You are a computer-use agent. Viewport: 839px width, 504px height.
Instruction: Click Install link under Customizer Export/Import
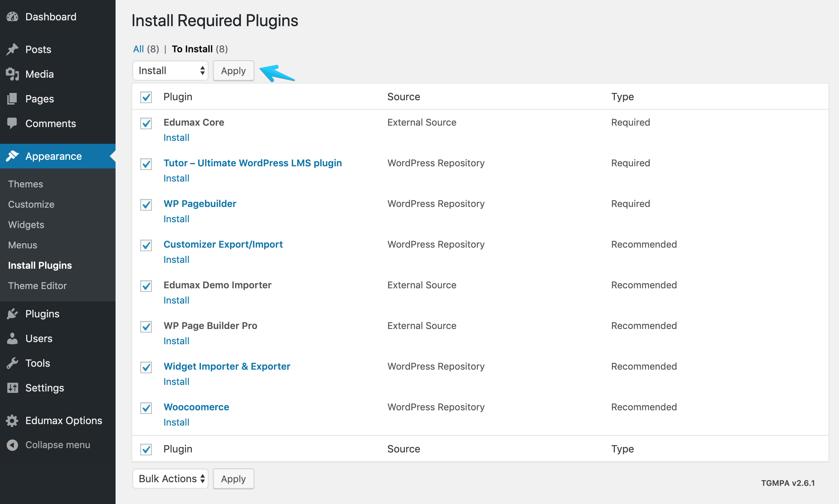click(176, 260)
